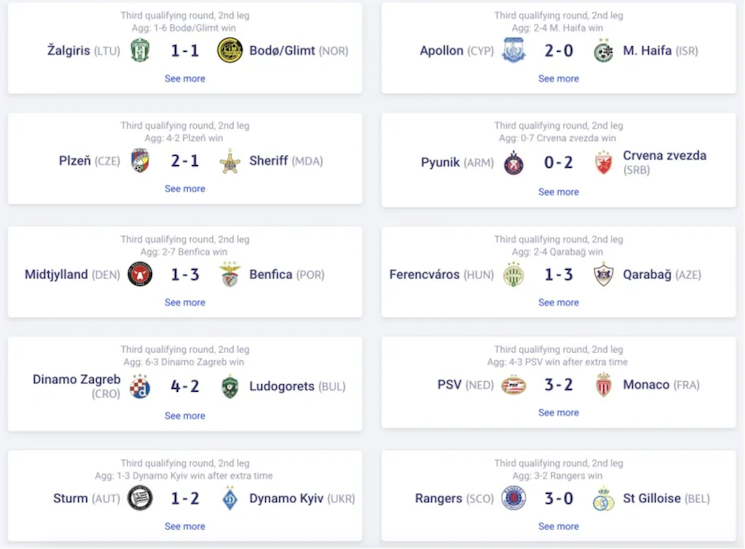Click the Monaco red-white crest
Viewport: 745px width, 549px height.
603,385
